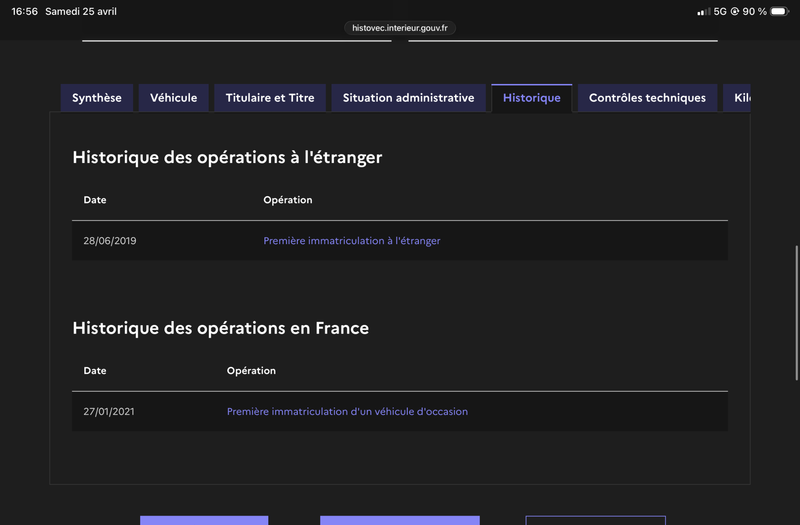Tap the orientation lock icon beside 90 %

[735, 11]
